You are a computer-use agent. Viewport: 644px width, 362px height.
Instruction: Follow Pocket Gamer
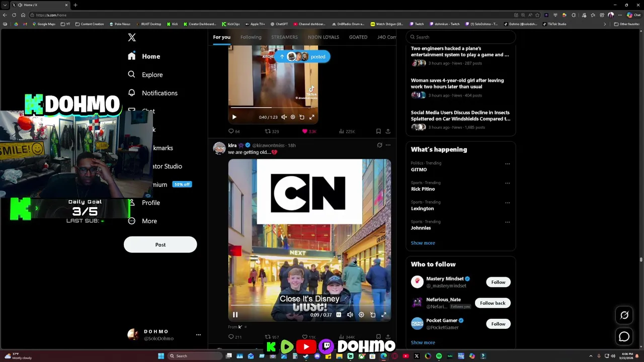(x=498, y=324)
